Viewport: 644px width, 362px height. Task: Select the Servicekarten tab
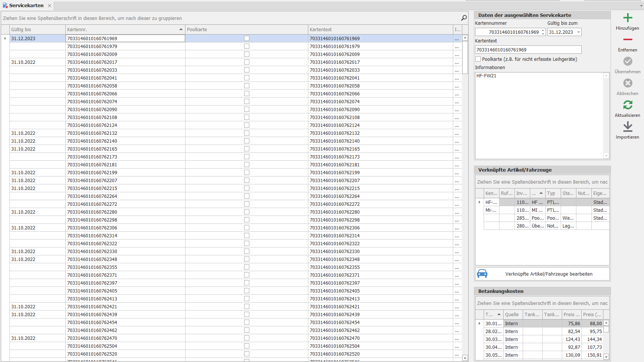click(26, 6)
